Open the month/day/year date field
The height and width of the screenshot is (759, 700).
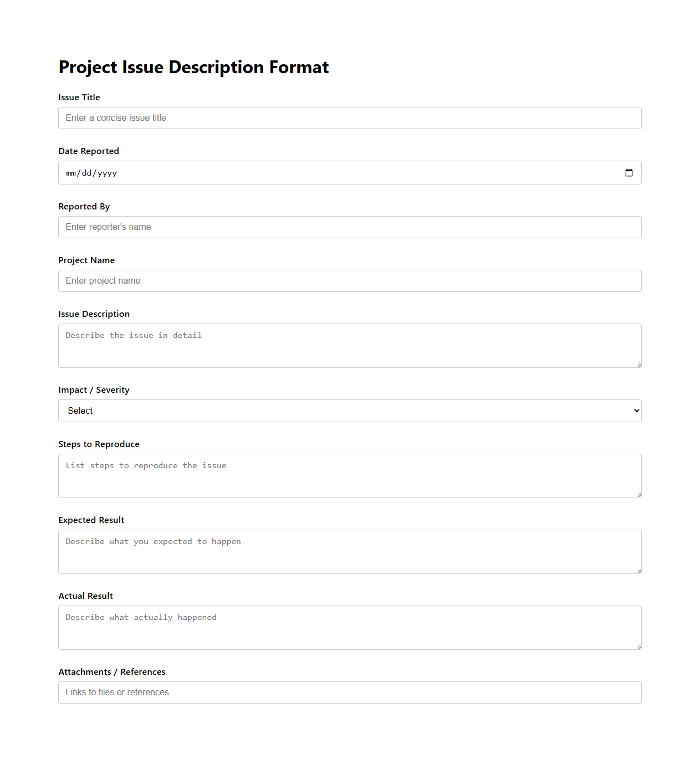(x=222, y=172)
